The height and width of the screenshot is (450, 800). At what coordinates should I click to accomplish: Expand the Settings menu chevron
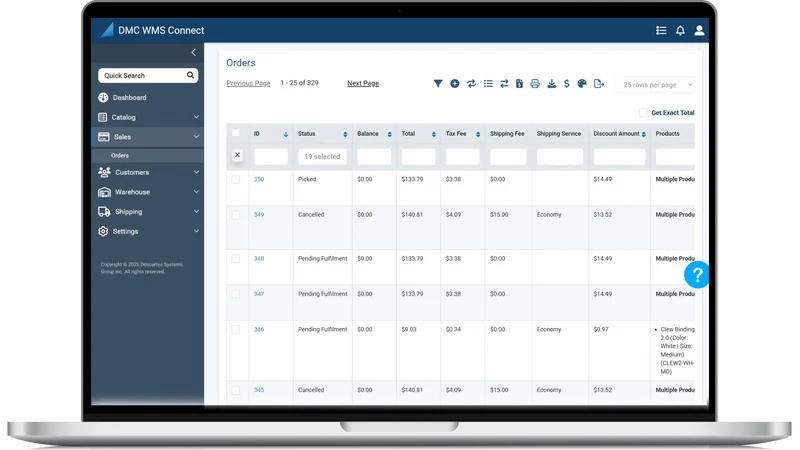click(196, 231)
